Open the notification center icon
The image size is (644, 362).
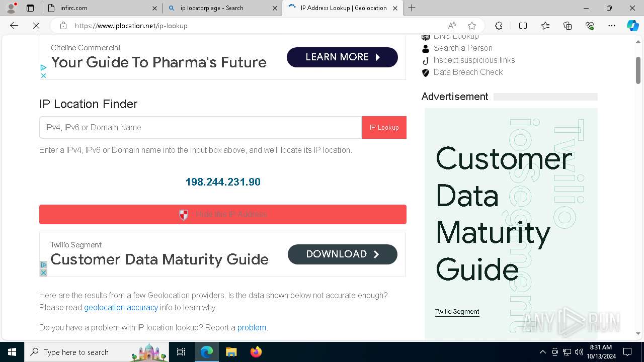627,352
